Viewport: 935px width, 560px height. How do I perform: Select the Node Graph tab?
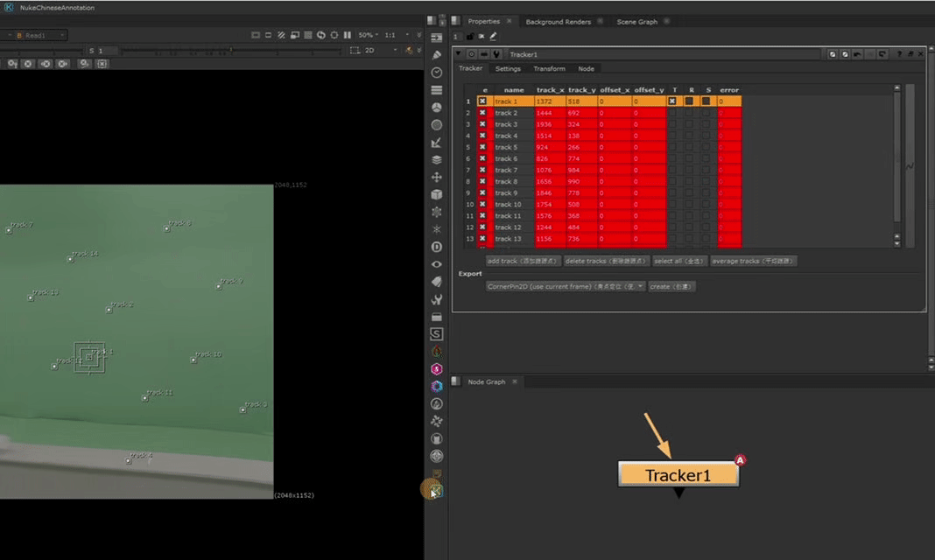pos(486,381)
